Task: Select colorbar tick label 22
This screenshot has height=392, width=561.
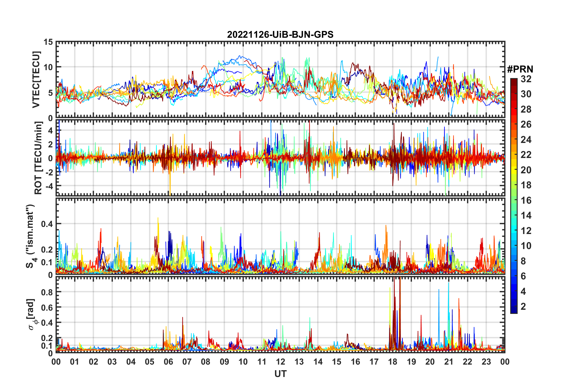Action: [x=526, y=155]
